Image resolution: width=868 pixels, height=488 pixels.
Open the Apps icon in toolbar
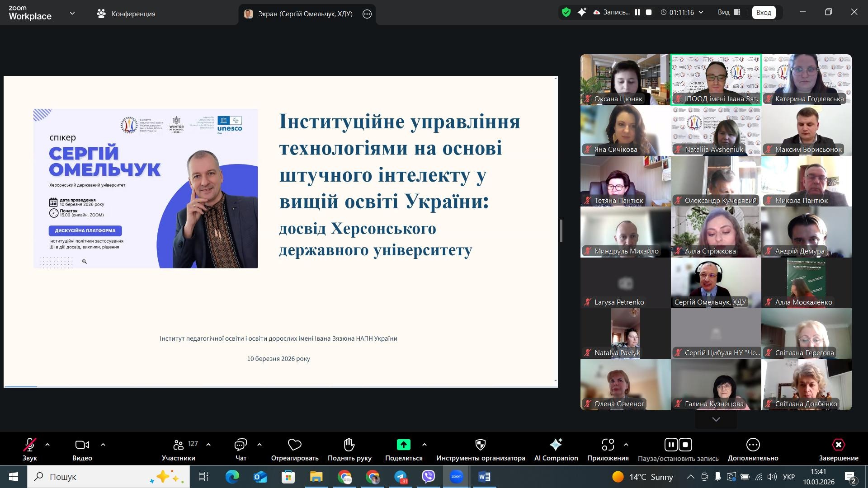pyautogui.click(x=608, y=445)
